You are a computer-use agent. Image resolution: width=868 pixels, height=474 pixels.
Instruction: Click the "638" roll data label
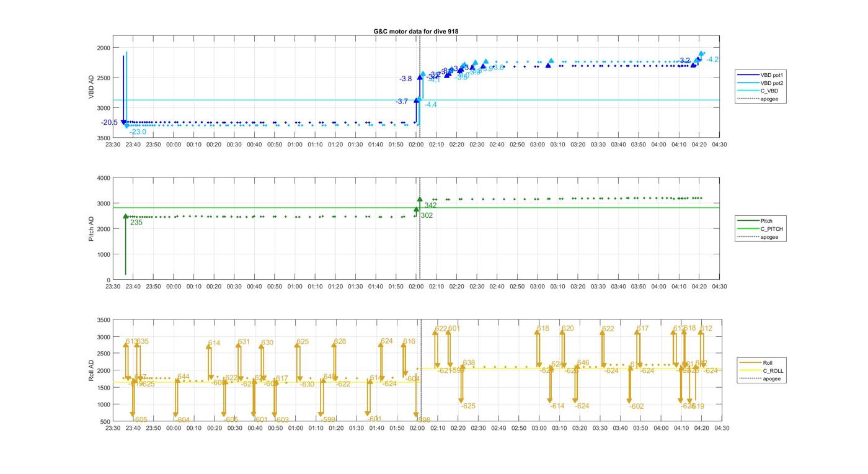tap(469, 363)
